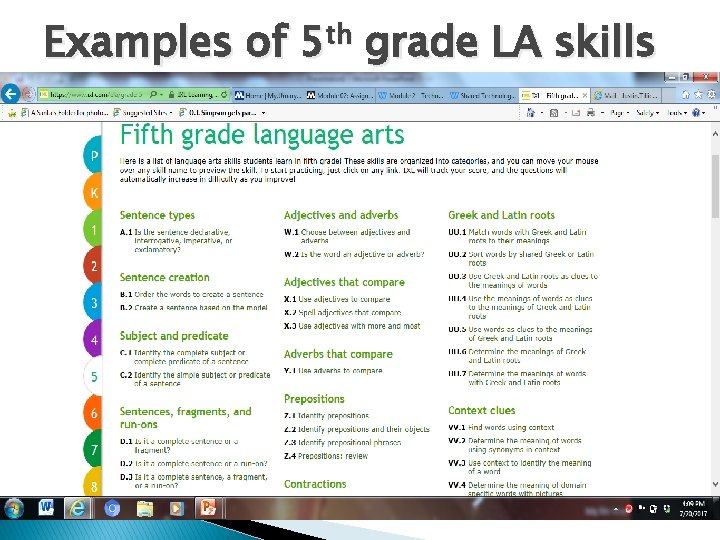Image resolution: width=720 pixels, height=540 pixels.
Task: Click the refresh icon in address bar
Action: point(224,95)
